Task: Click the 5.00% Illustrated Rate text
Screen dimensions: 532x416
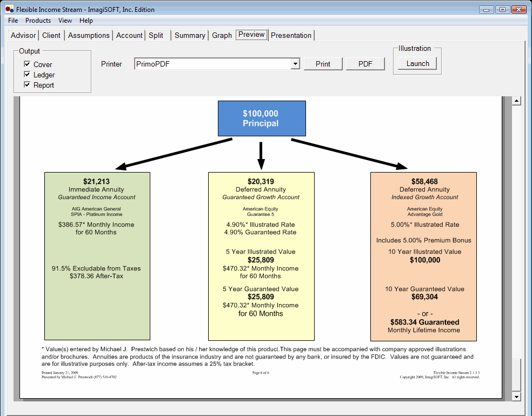Action: point(425,224)
